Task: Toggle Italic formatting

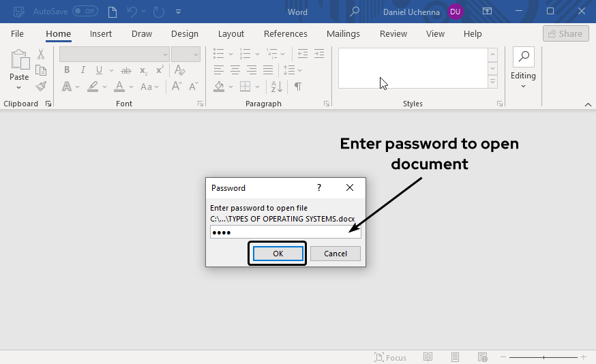Action: 83,70
